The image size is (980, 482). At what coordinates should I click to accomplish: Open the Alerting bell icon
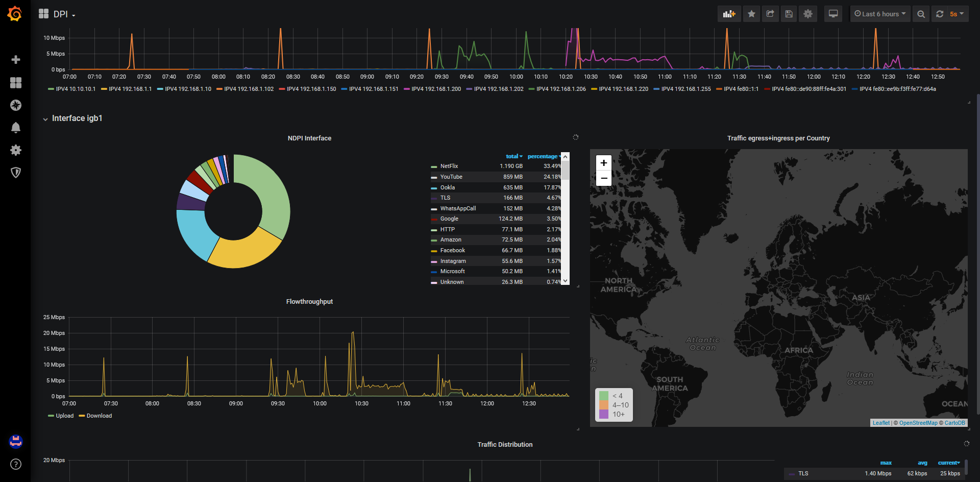pos(16,128)
